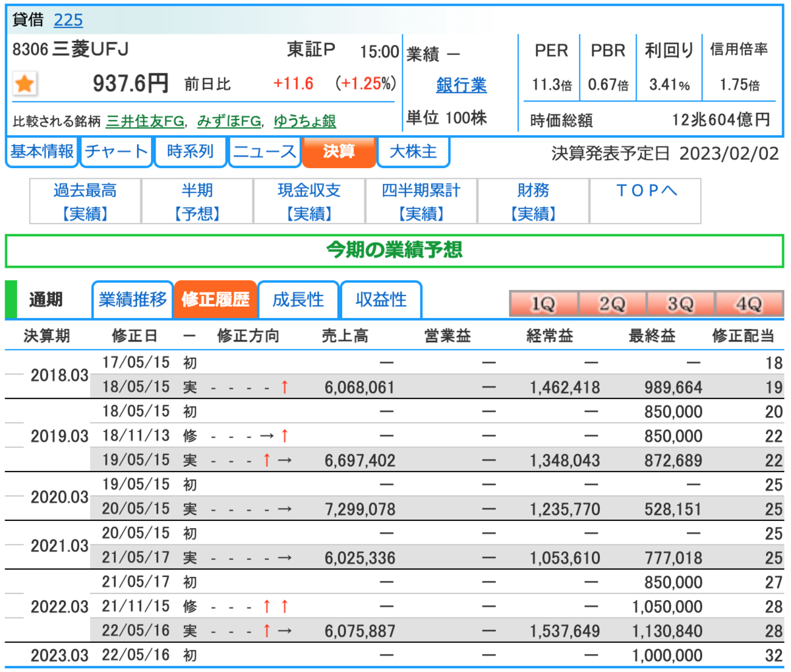This screenshot has height=672, width=791.
Task: Click the sales value 6,697,402
Action: pos(360,461)
